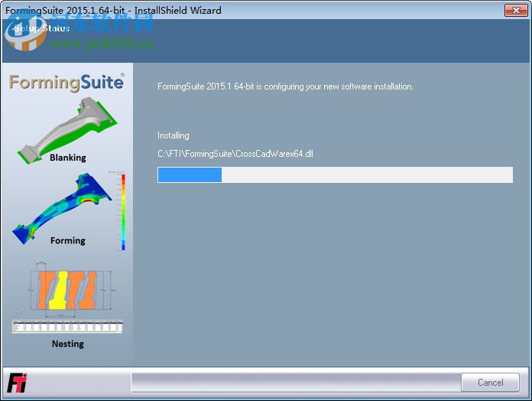
Task: Click the Forming color scale legend
Action: [x=124, y=212]
